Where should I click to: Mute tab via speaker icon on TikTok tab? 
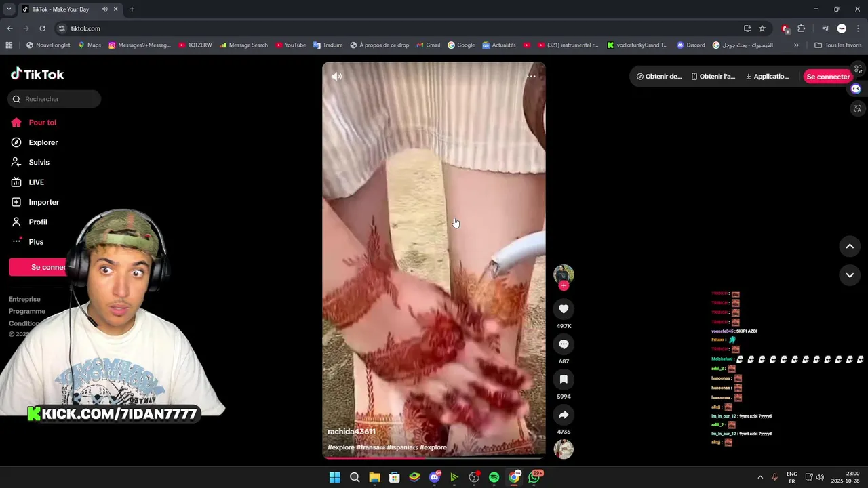click(x=104, y=9)
